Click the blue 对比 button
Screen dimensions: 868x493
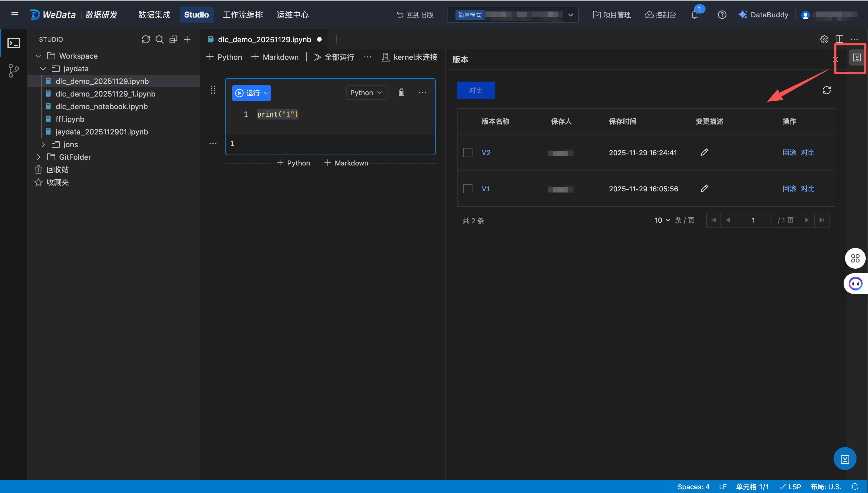point(475,90)
